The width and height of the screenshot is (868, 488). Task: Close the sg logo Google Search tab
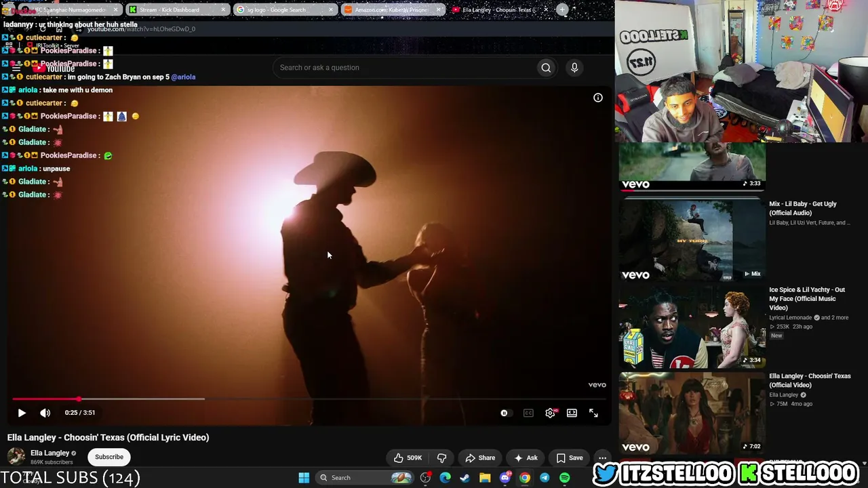tap(332, 10)
